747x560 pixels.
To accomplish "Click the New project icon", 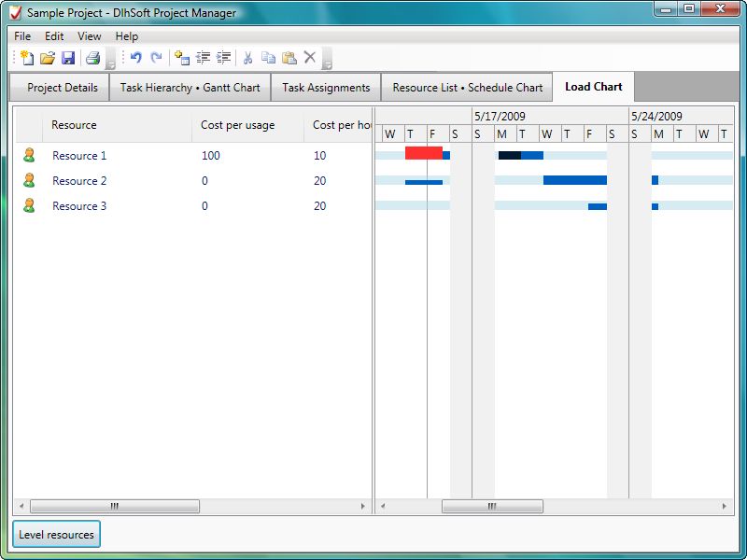I will (x=27, y=58).
